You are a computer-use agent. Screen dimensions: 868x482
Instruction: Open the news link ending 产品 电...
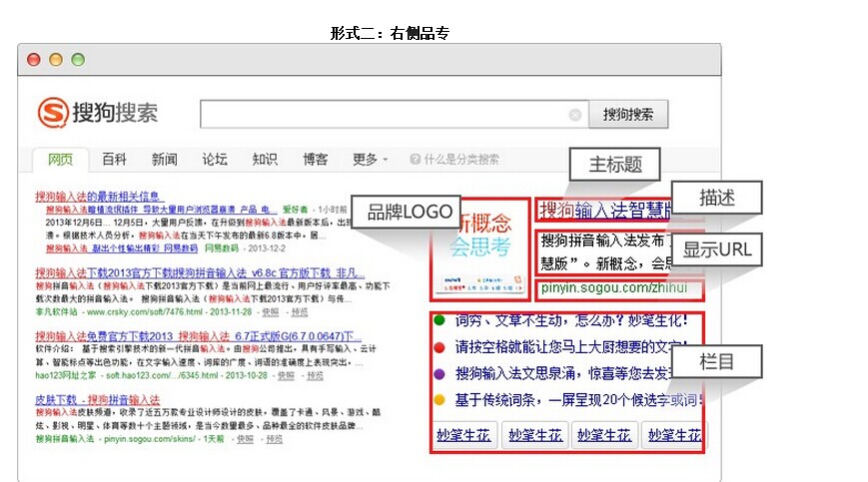[162, 210]
